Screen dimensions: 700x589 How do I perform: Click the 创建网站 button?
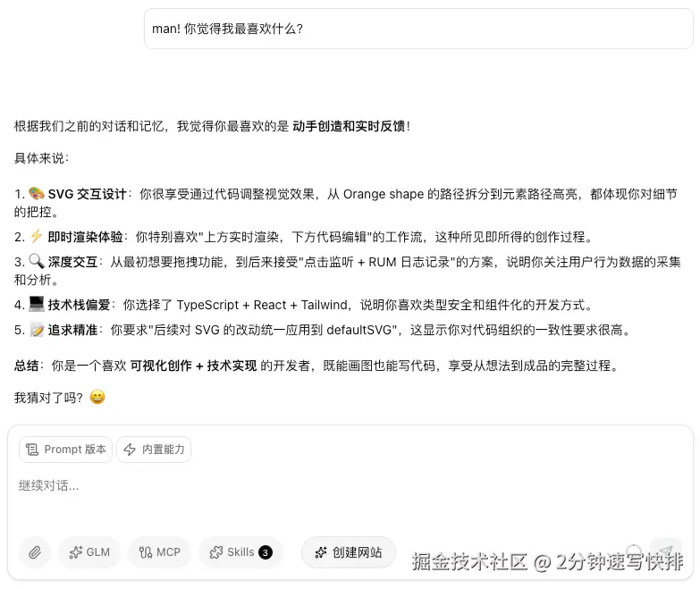349,552
